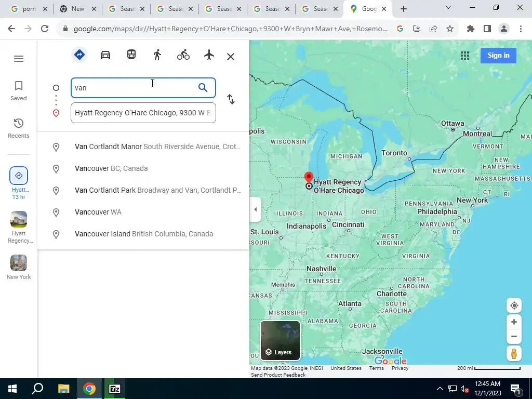Choose driving travel mode
Image resolution: width=532 pixels, height=399 pixels.
105,55
